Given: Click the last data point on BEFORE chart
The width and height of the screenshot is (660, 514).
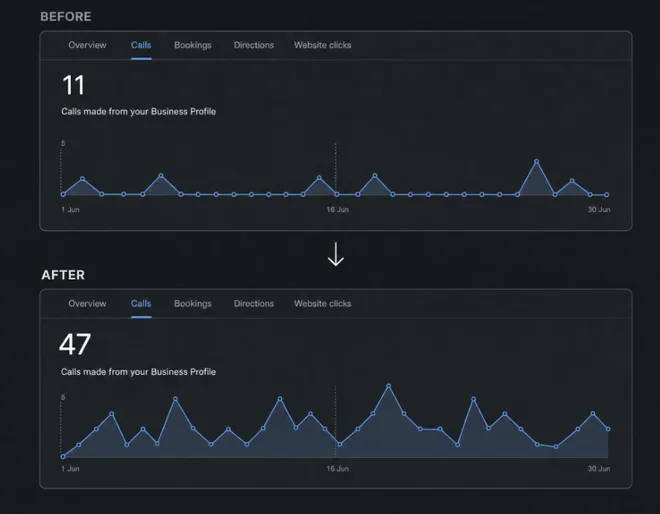Looking at the screenshot, I should pyautogui.click(x=607, y=195).
